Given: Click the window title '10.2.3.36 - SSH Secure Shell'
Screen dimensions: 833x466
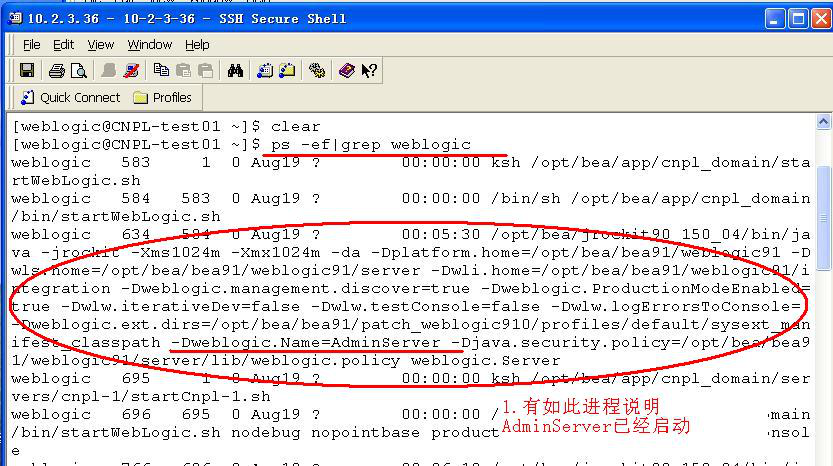Looking at the screenshot, I should [186, 19].
